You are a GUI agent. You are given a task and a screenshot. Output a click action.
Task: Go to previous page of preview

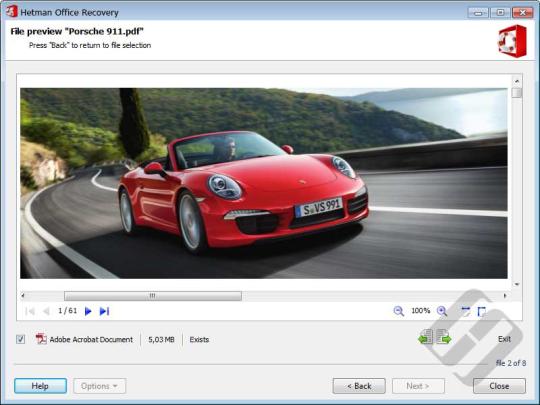tap(46, 311)
